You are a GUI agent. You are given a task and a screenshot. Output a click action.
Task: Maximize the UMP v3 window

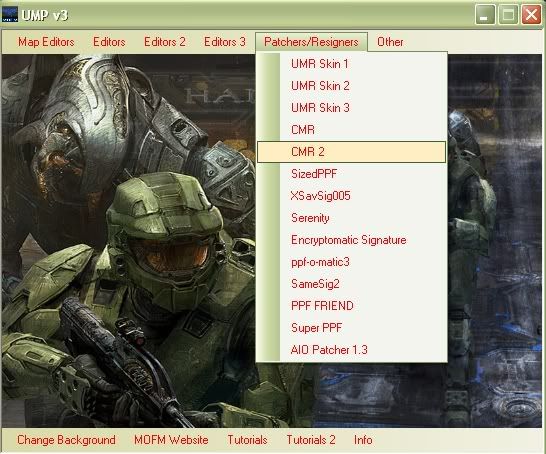tap(508, 15)
